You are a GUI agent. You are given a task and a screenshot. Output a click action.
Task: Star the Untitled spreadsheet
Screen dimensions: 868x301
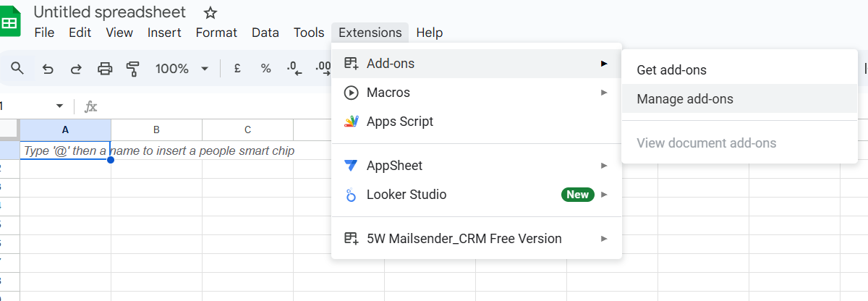coord(210,12)
